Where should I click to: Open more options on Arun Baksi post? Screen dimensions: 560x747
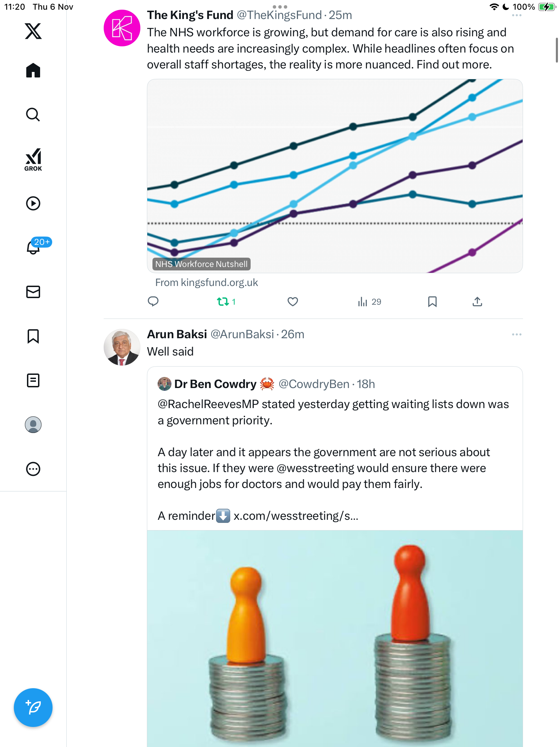tap(516, 334)
